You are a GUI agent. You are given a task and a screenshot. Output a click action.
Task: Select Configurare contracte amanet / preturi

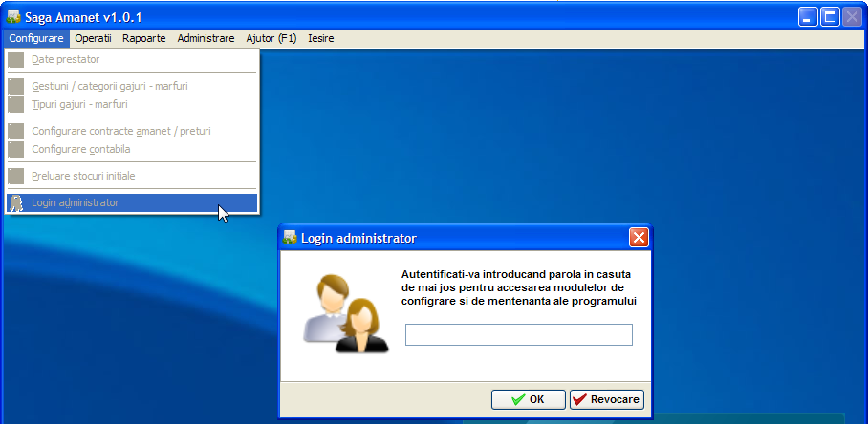point(132,131)
